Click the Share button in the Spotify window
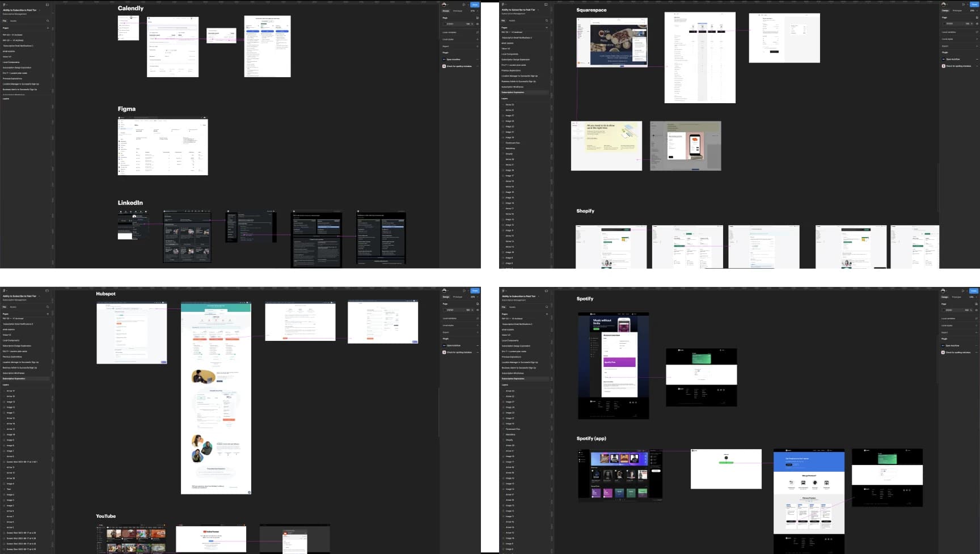The width and height of the screenshot is (980, 554). [x=974, y=291]
